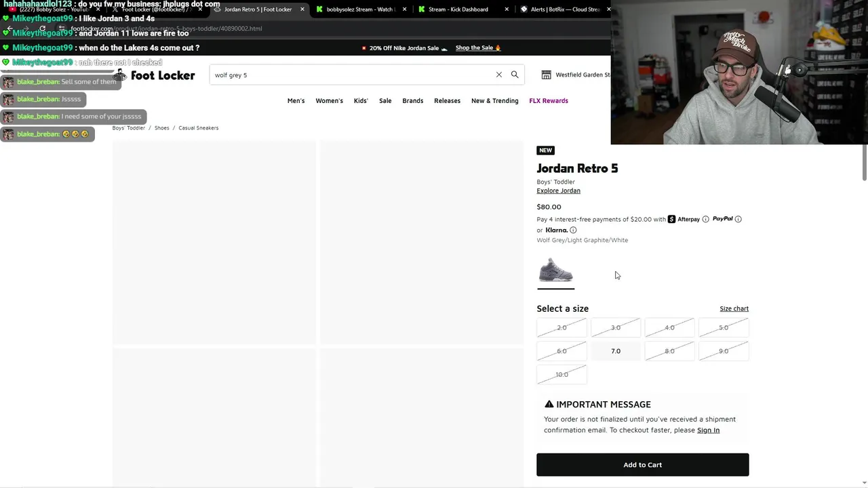The width and height of the screenshot is (868, 488).
Task: Open the Kids' menu
Action: click(x=361, y=101)
